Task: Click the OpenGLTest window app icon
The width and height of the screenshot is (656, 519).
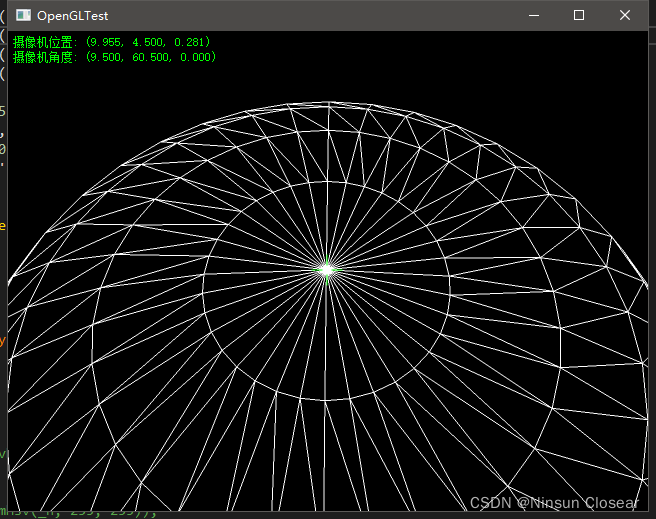Action: pos(23,15)
